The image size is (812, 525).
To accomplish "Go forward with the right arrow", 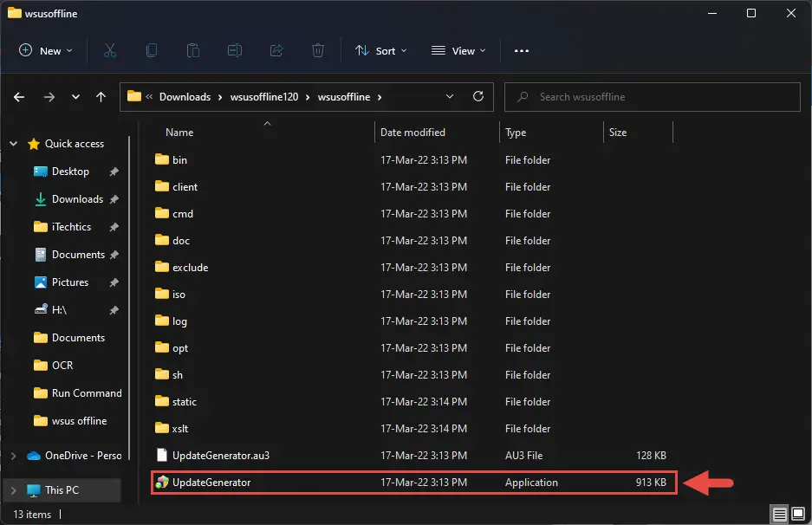I will (49, 97).
